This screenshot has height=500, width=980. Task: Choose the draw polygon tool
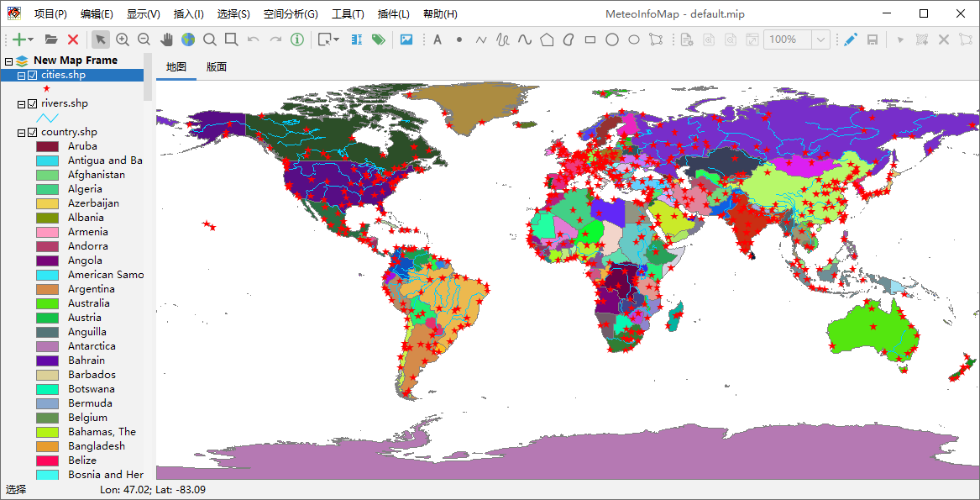click(547, 39)
